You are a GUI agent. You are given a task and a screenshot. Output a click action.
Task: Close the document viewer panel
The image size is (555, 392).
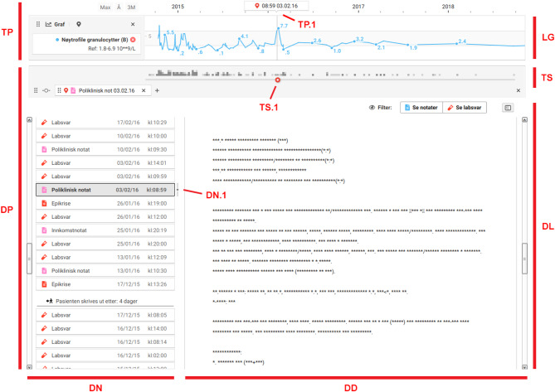tap(519, 90)
